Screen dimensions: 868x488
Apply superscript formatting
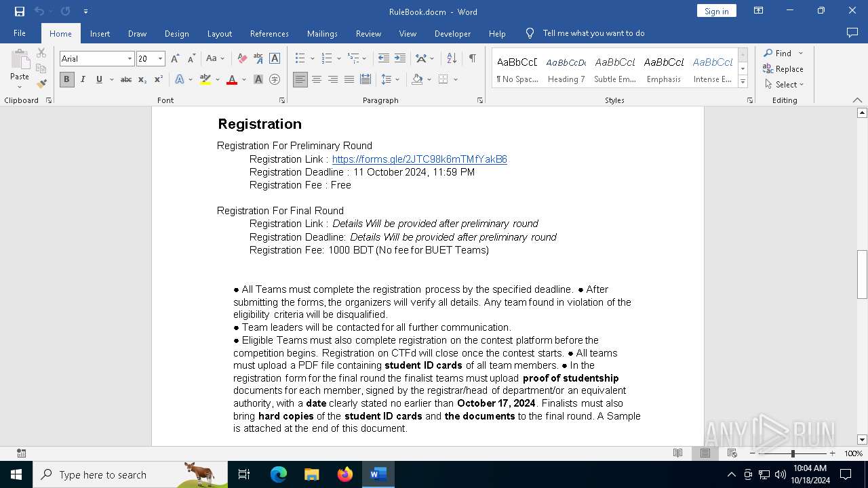(x=159, y=79)
